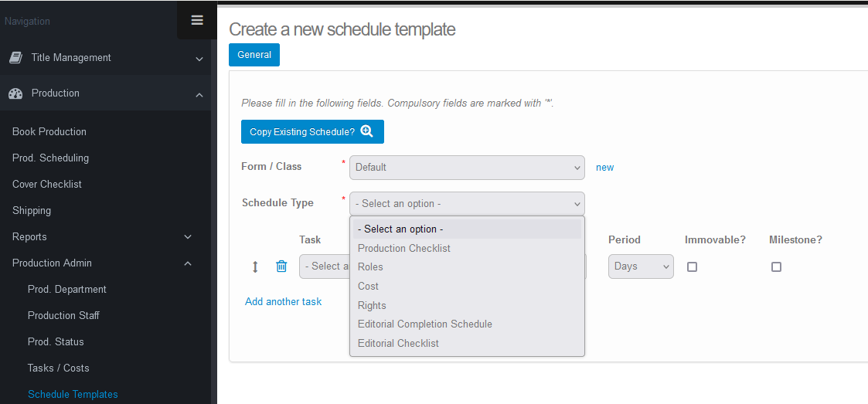Pick the Rights schedule type
The width and height of the screenshot is (868, 404).
click(x=372, y=305)
